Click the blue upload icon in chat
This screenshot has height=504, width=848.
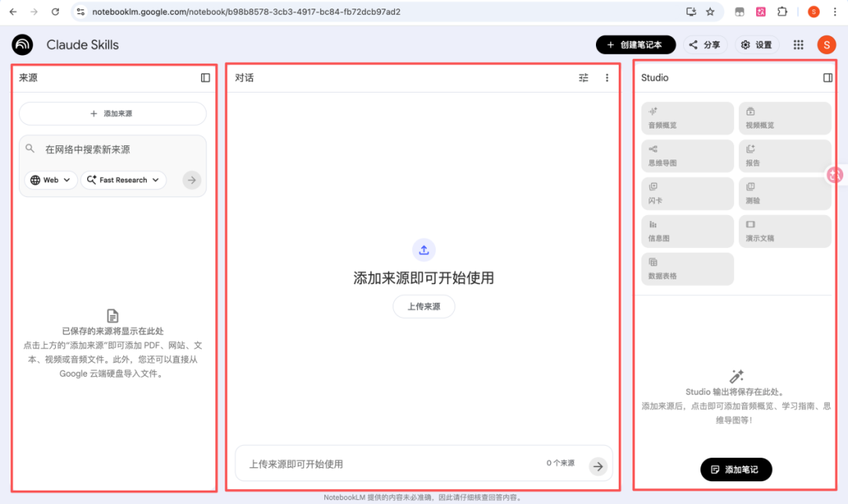[x=424, y=250]
